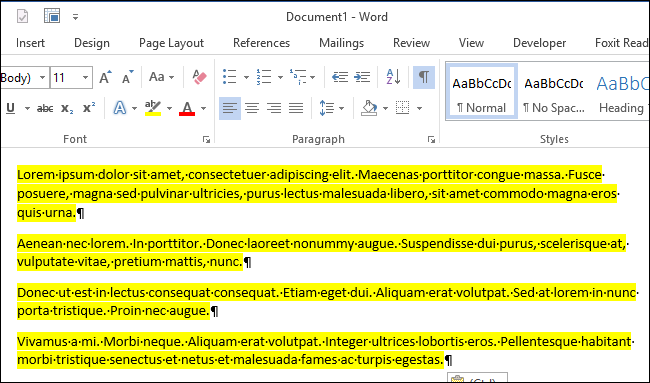Open the Insert tab

tap(30, 43)
